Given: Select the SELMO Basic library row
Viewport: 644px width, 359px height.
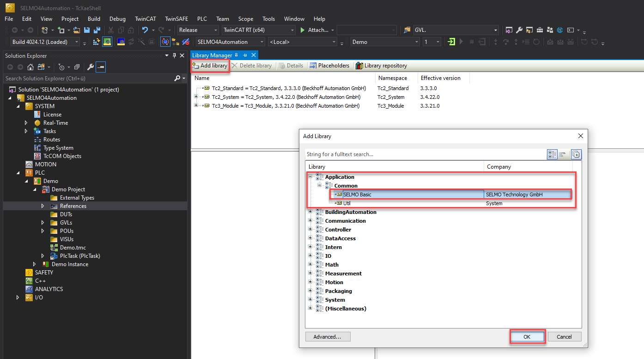Looking at the screenshot, I should tap(451, 195).
